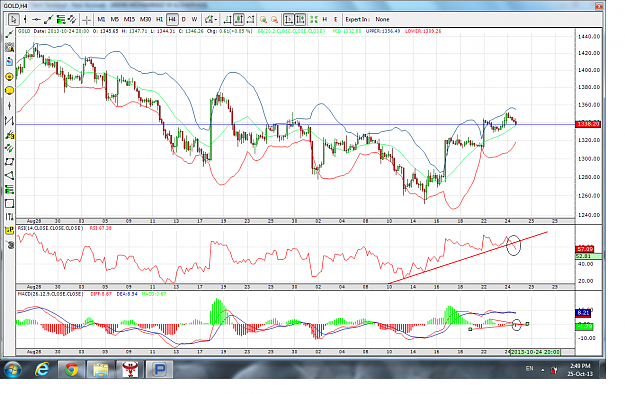
Task: Click the green four-arrows fullscreen icon
Action: pos(314,19)
